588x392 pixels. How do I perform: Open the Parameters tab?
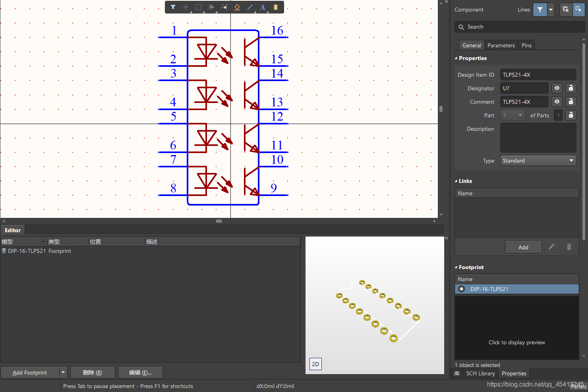pos(501,45)
